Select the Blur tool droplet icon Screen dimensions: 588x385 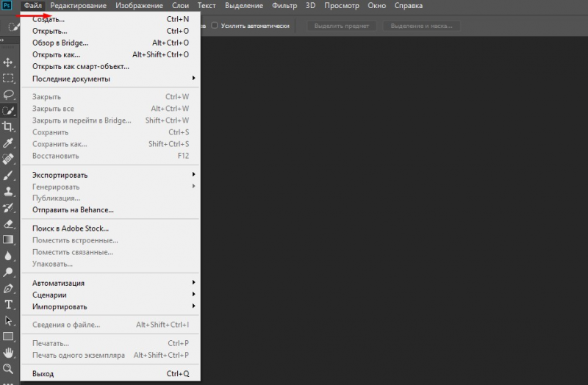(x=8, y=256)
